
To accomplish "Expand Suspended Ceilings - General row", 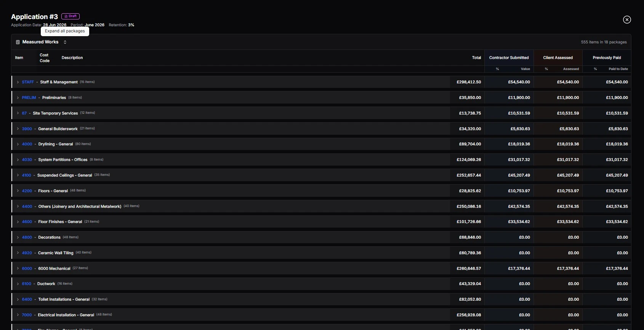I will (18, 175).
